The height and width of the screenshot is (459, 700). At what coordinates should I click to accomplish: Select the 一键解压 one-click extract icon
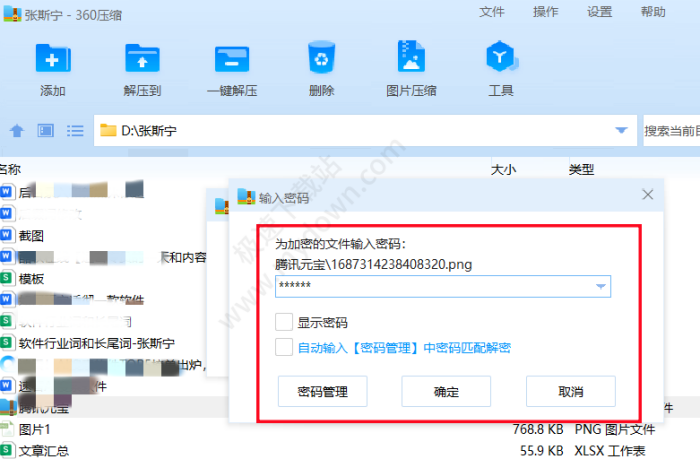[232, 59]
